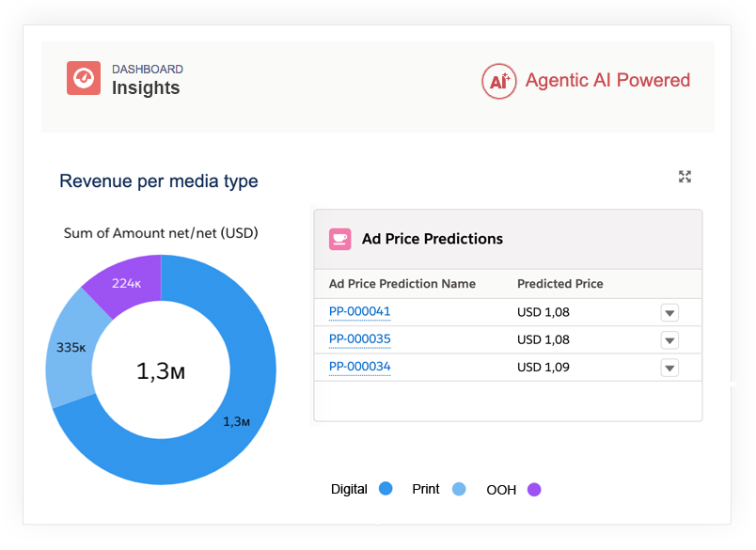Click USD 1,09 predicted price cell
The width and height of the screenshot is (756, 550).
pyautogui.click(x=543, y=368)
